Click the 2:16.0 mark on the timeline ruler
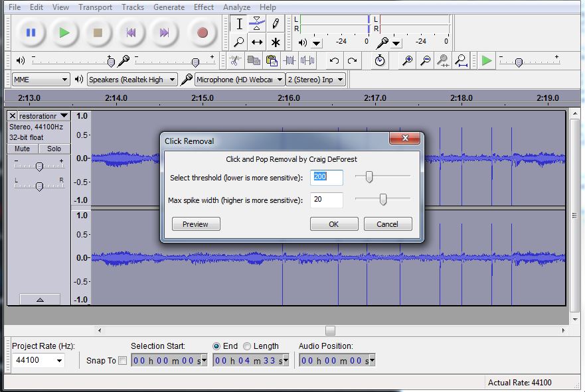Image resolution: width=585 pixels, height=392 pixels. 289,98
